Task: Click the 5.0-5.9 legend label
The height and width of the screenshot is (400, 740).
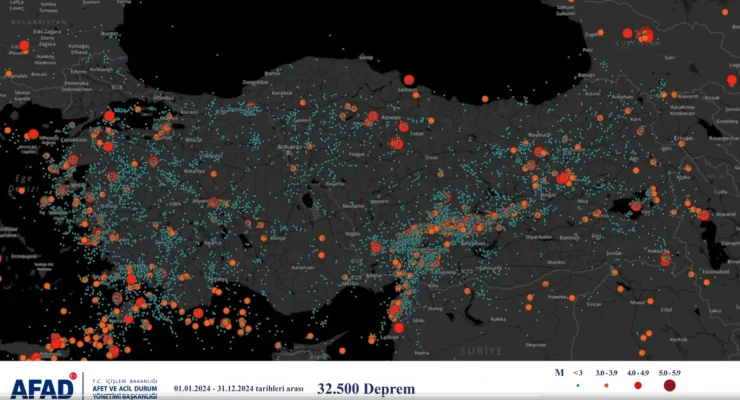Action: [668, 372]
